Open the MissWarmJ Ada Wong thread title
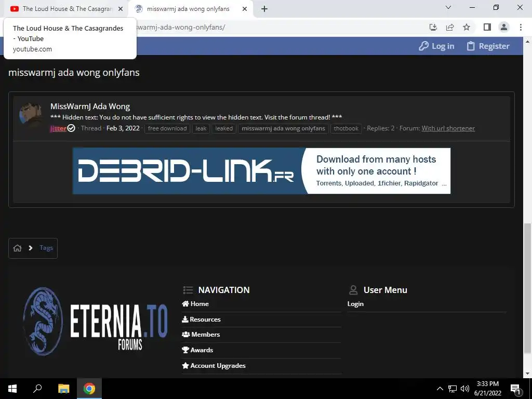This screenshot has height=399, width=532. pyautogui.click(x=90, y=106)
